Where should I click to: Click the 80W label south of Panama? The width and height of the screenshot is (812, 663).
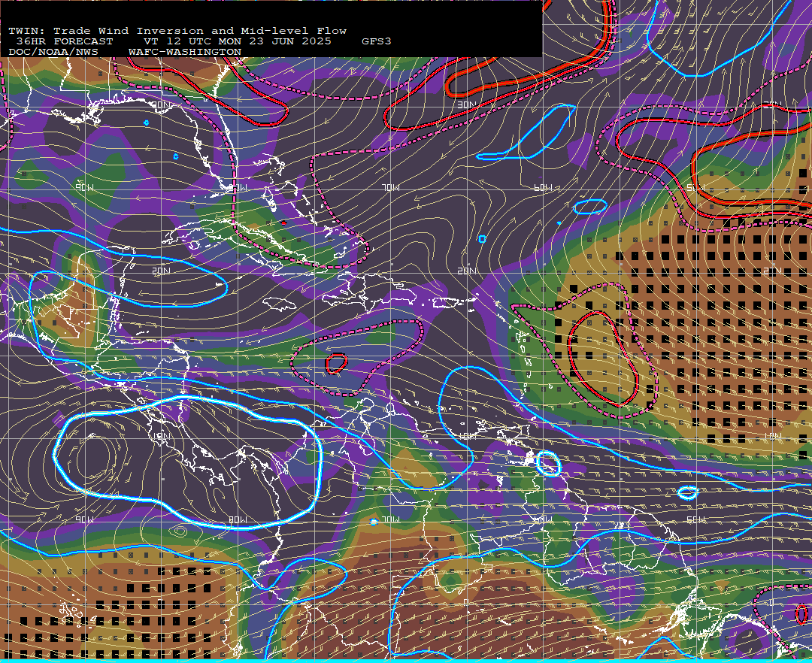238,519
